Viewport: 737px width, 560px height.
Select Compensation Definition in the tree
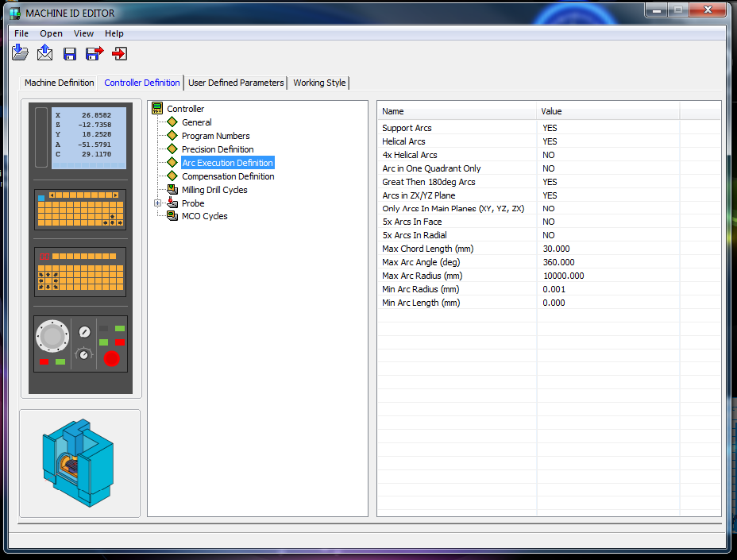pyautogui.click(x=228, y=176)
